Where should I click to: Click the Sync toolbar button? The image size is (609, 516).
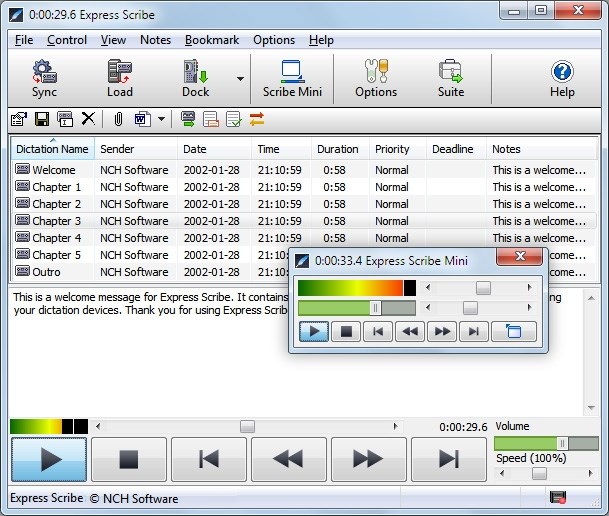point(44,78)
